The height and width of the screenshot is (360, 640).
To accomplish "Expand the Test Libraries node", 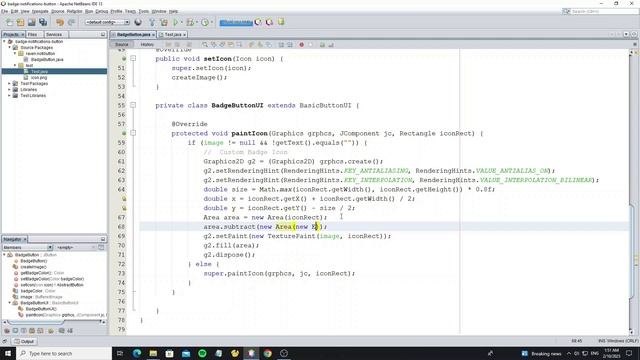I will (9, 96).
